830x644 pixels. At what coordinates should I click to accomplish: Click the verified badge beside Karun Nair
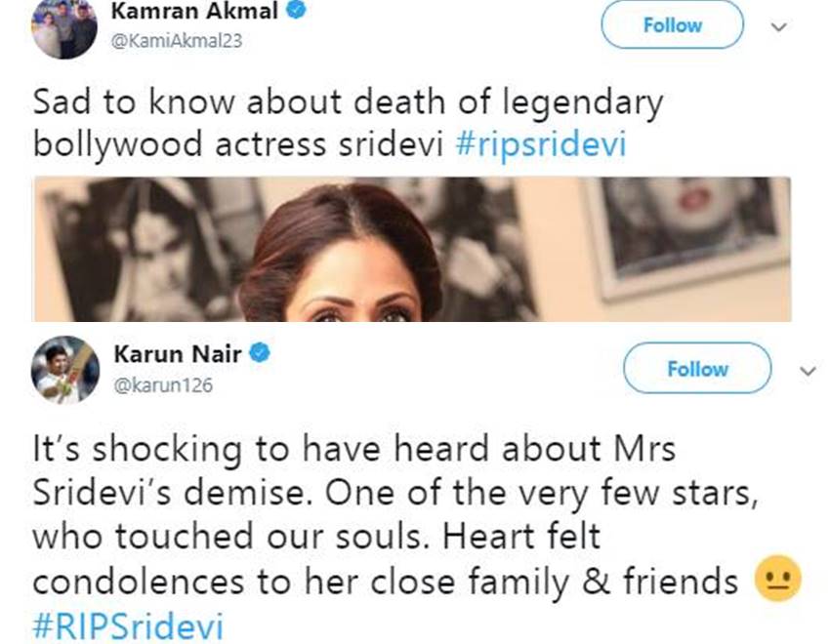tap(259, 352)
